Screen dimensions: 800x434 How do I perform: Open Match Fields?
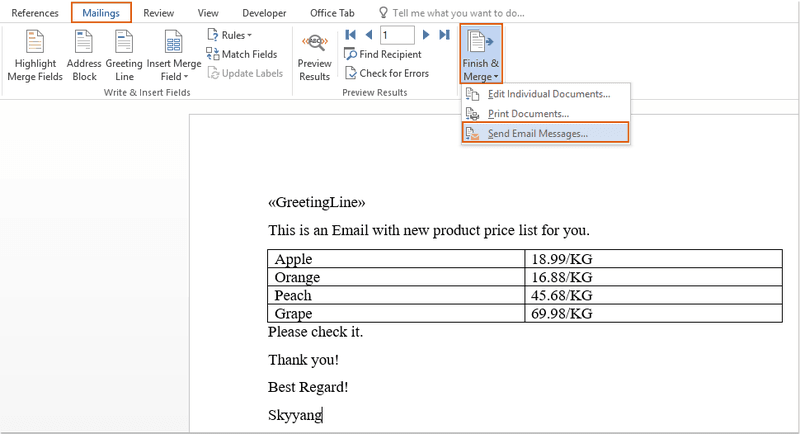coord(242,54)
